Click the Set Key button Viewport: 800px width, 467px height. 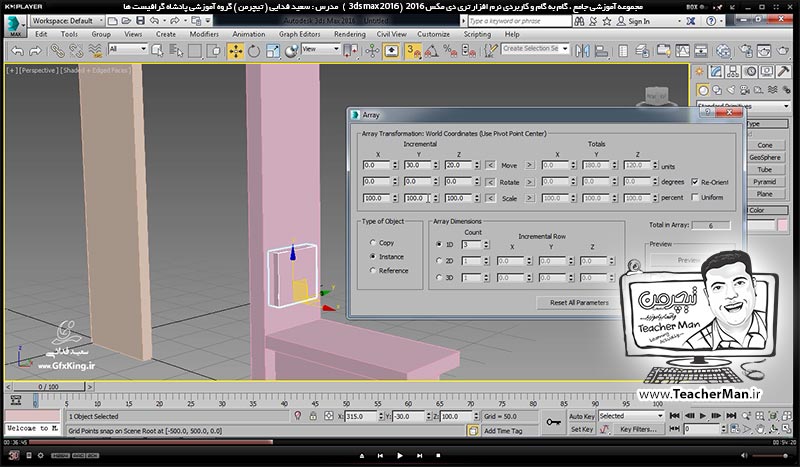(582, 429)
